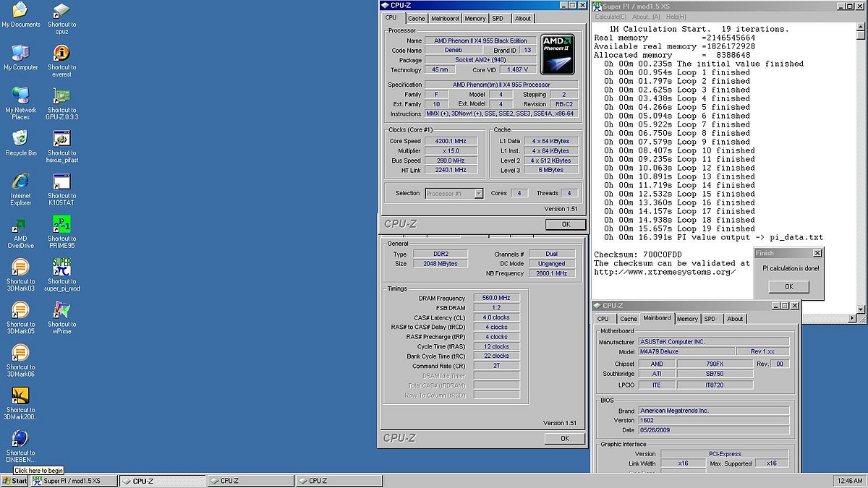Open the K10STAT desktop shortcut

click(62, 184)
